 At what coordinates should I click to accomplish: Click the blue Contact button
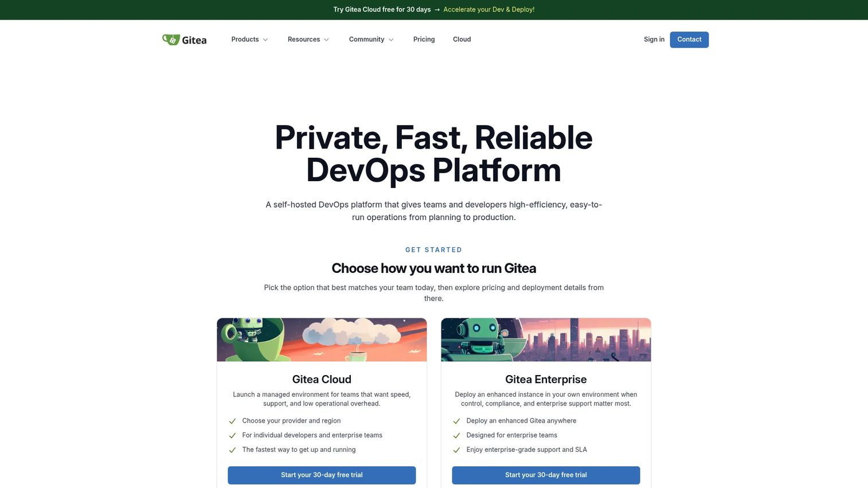click(x=689, y=40)
